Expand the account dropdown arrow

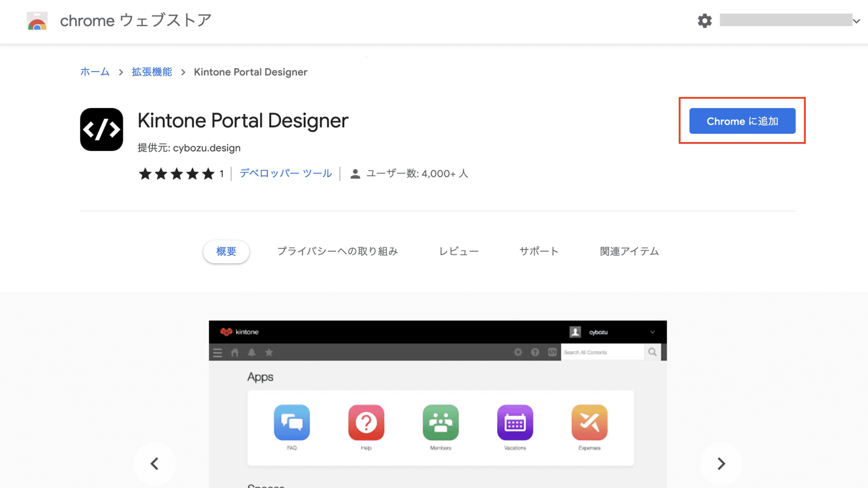click(856, 21)
